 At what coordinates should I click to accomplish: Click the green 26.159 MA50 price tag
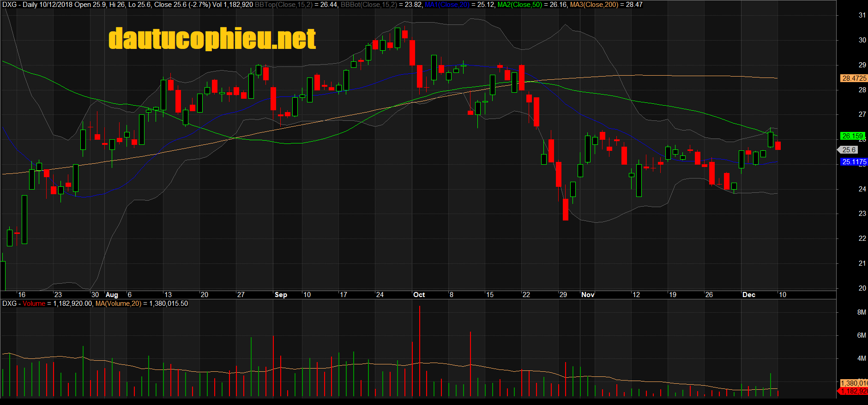(x=852, y=136)
